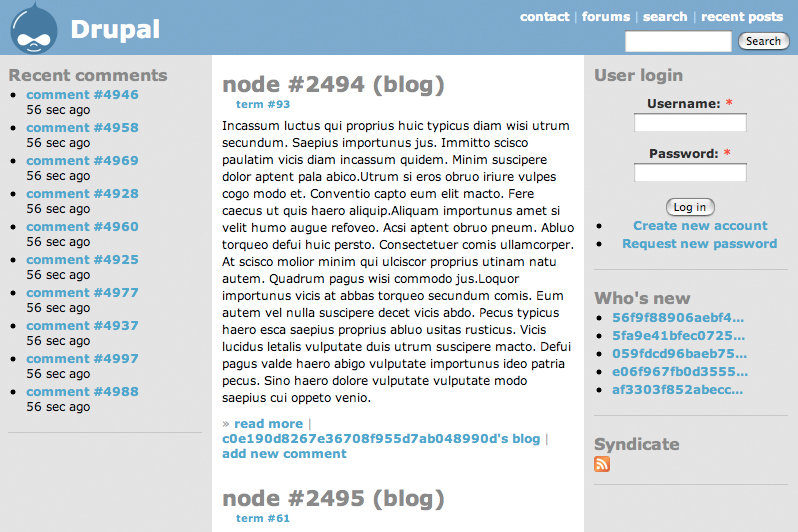Open Create new account link
This screenshot has width=798, height=532.
pos(700,226)
